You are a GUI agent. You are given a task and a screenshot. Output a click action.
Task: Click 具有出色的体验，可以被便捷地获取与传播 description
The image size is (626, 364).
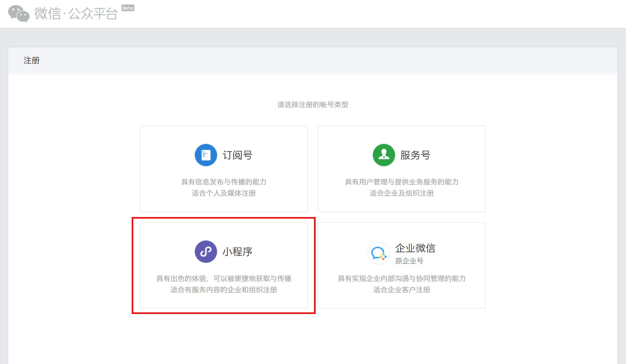pos(224,278)
